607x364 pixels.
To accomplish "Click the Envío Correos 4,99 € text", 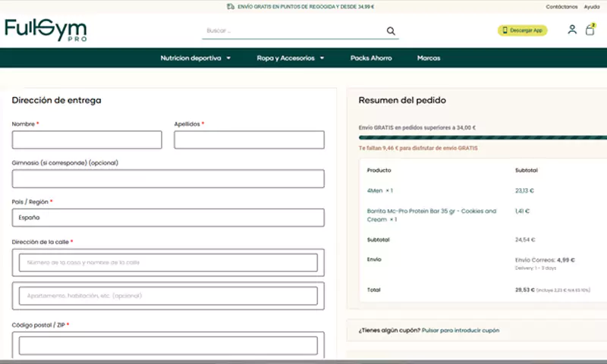I will [x=545, y=260].
